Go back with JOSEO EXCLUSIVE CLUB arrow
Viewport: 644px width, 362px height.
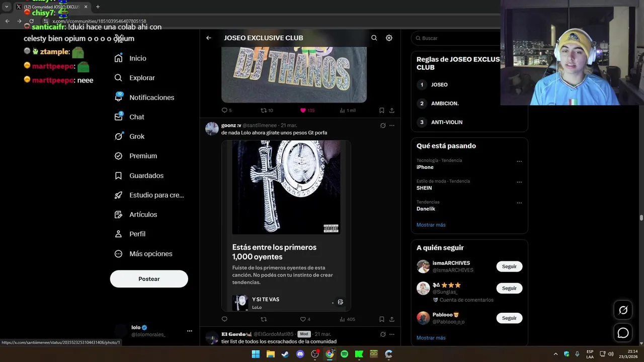pos(209,38)
